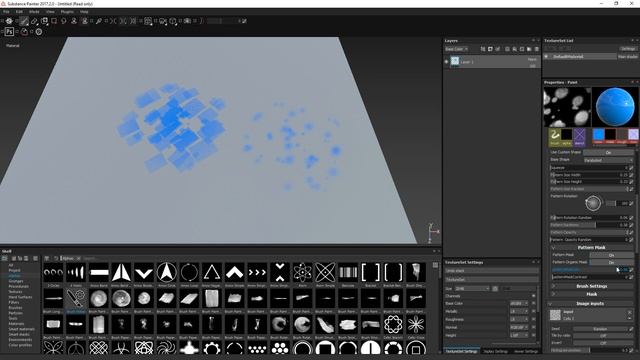Open the Material viewport mode dropdown

(13, 46)
